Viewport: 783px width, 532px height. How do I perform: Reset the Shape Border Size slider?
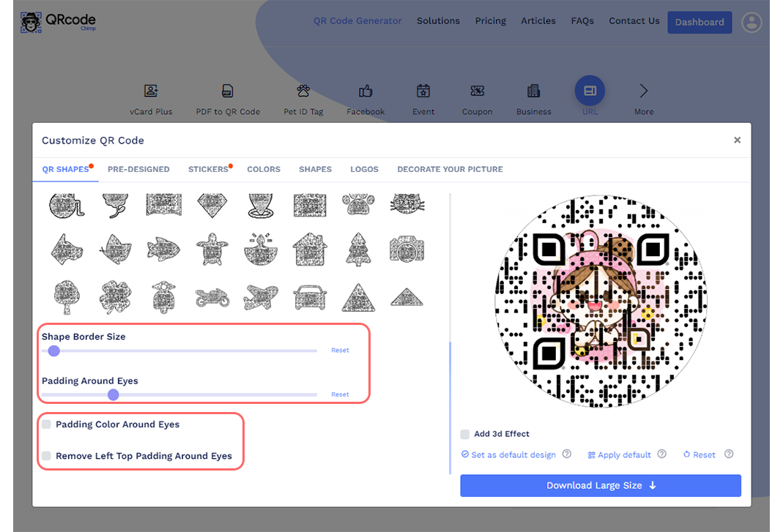pos(340,351)
